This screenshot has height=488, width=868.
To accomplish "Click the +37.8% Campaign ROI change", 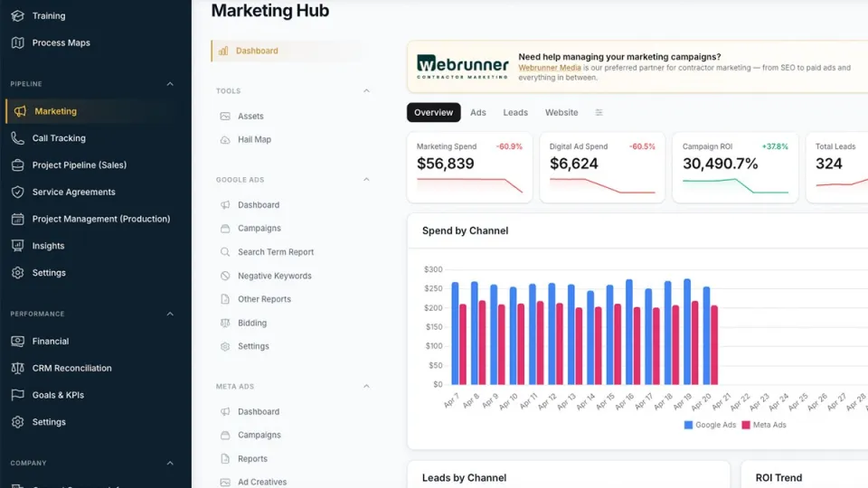I will pyautogui.click(x=775, y=146).
